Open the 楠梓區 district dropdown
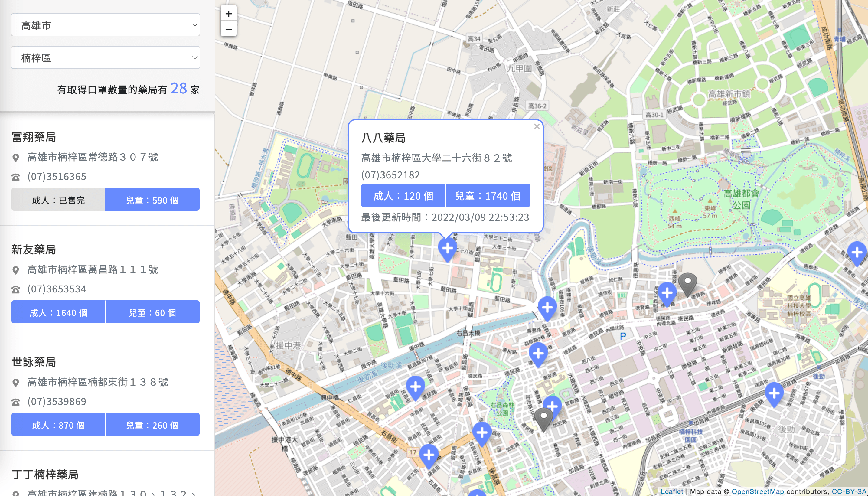Viewport: 868px width, 496px height. click(x=106, y=57)
